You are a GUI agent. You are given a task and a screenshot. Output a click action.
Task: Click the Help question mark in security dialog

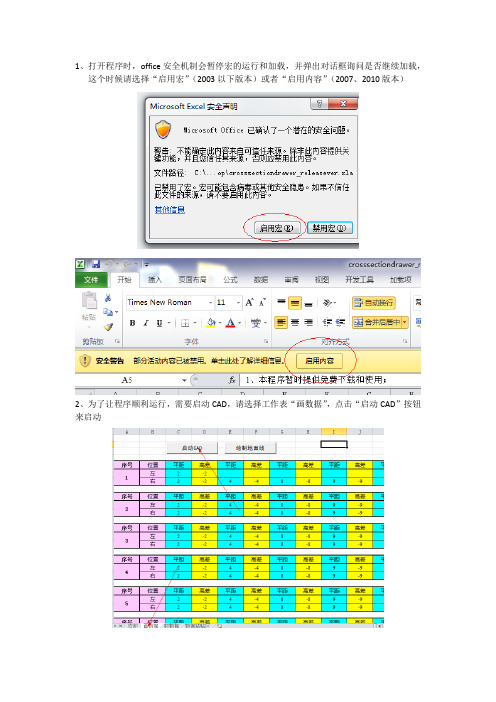(x=319, y=104)
